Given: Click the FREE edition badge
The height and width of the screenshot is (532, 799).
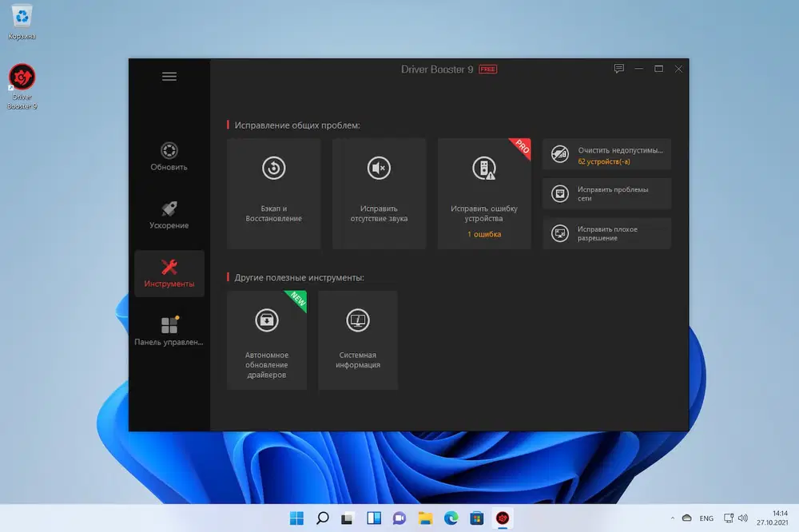Looking at the screenshot, I should click(487, 69).
